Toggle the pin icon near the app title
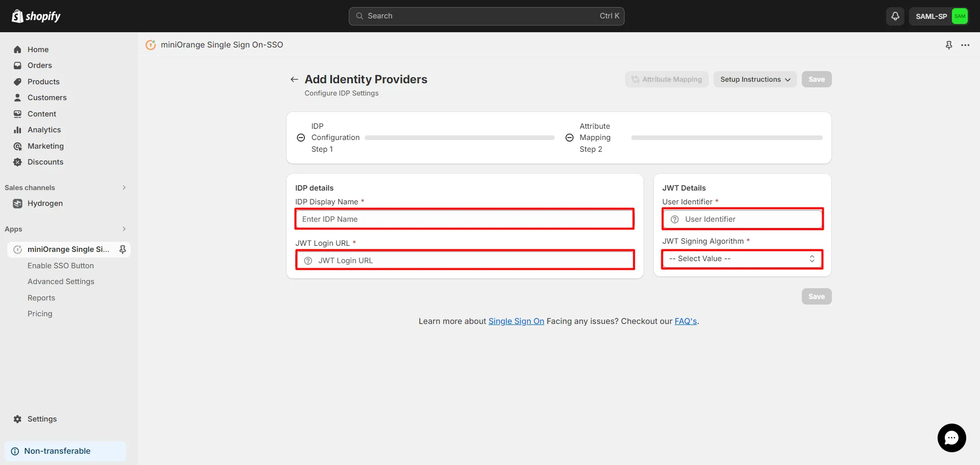 (949, 45)
